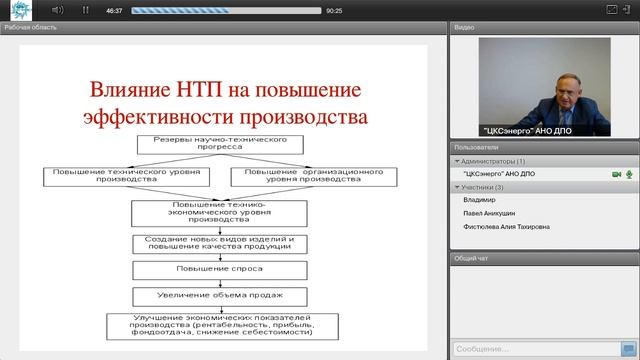The image size is (640, 360).
Task: Click the exit session icon in the top bar
Action: (x=627, y=10)
